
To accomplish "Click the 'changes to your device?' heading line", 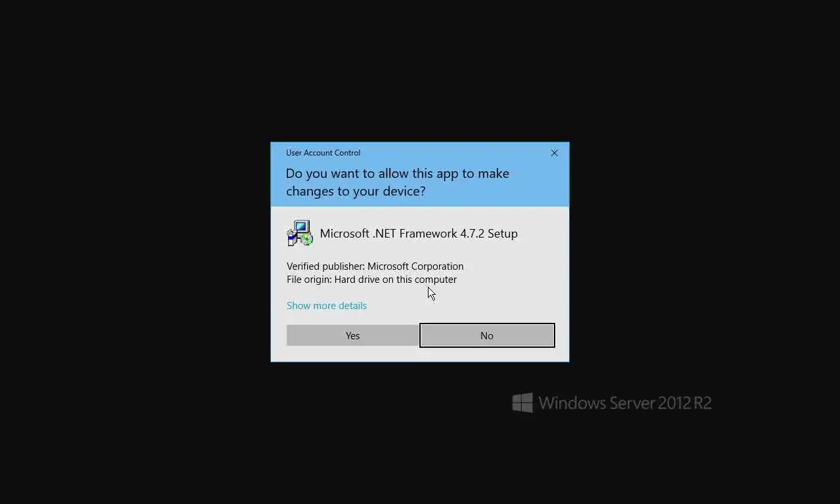I will [x=356, y=191].
